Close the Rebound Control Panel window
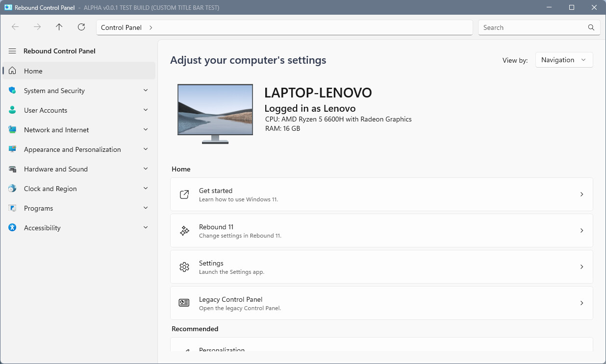The image size is (606, 364). (x=594, y=7)
